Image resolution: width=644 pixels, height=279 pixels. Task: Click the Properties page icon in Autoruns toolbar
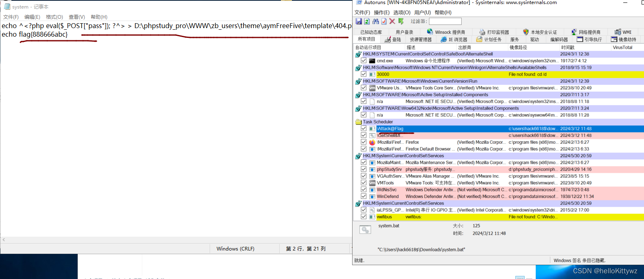[384, 21]
